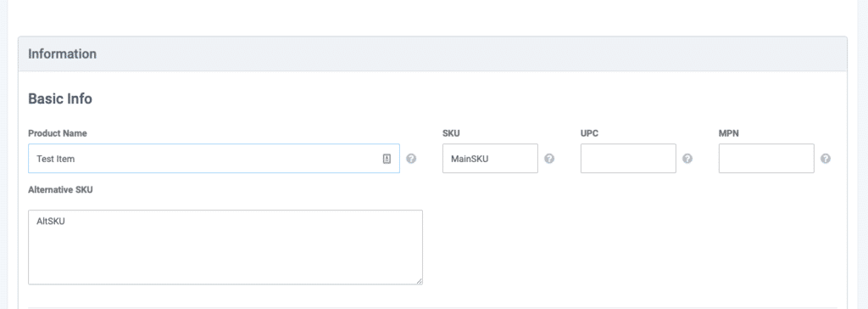
Task: Grab the Alternative SKU textarea resize handle
Action: pos(419,281)
